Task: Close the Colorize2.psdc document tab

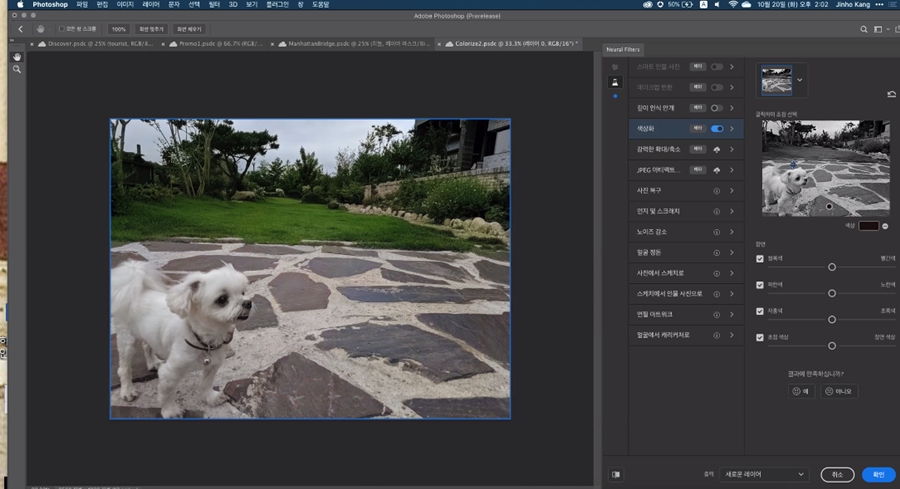Action: click(439, 44)
